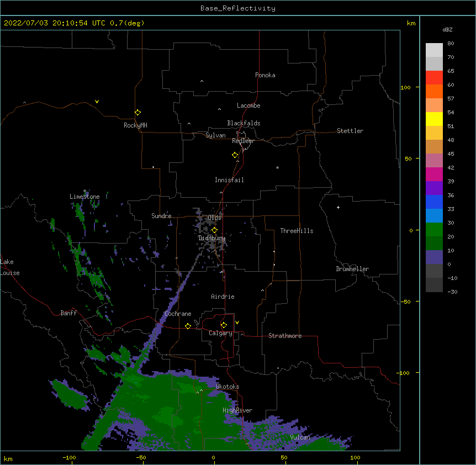Click the Limestone label

click(x=84, y=197)
